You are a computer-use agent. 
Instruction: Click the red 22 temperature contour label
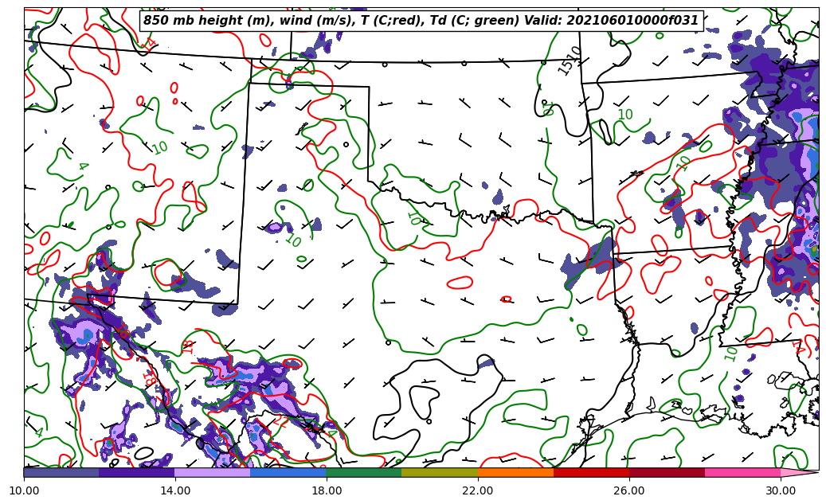coord(280,422)
